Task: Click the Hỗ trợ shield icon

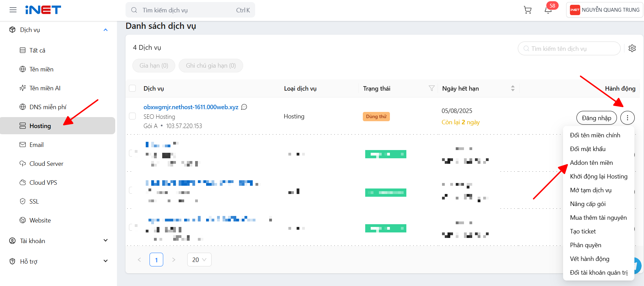Action: click(x=12, y=261)
